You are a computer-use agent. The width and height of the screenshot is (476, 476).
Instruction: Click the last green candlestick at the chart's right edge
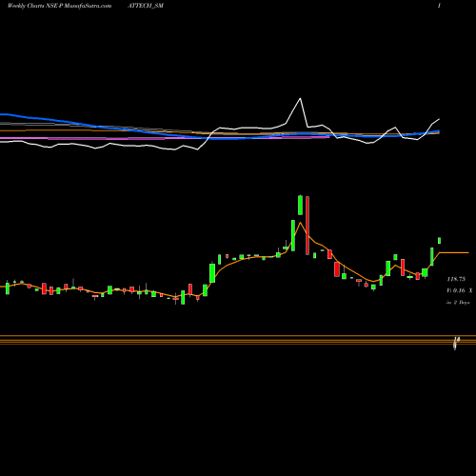click(x=439, y=241)
